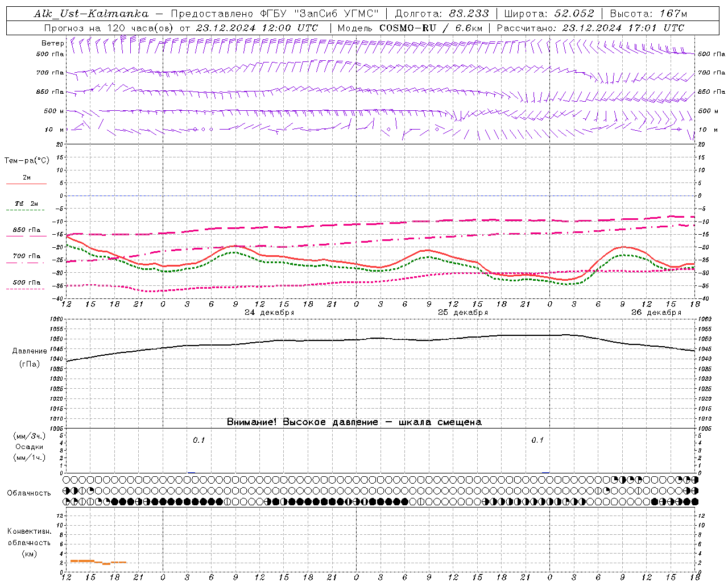Click the 'Конвективн.' convective cloud label

30,531
